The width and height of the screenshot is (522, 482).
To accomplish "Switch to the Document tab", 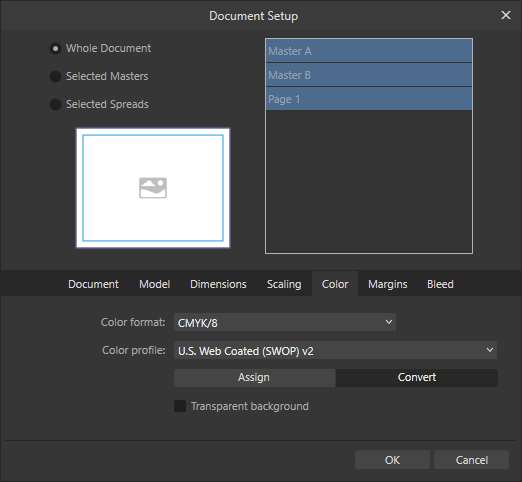I will pyautogui.click(x=93, y=284).
